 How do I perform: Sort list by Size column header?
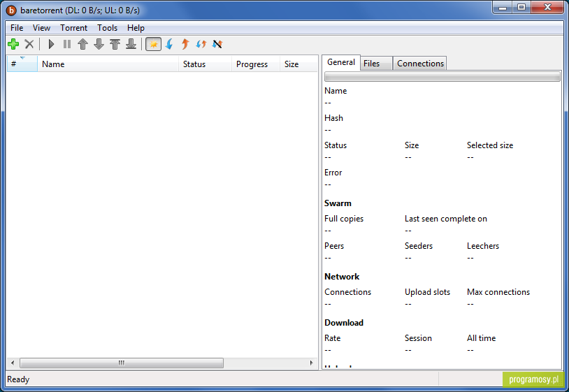[298, 64]
